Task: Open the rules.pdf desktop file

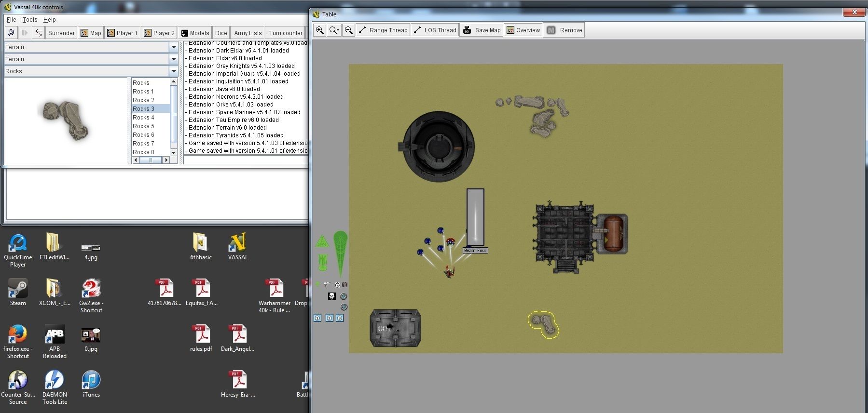Action: click(x=201, y=338)
